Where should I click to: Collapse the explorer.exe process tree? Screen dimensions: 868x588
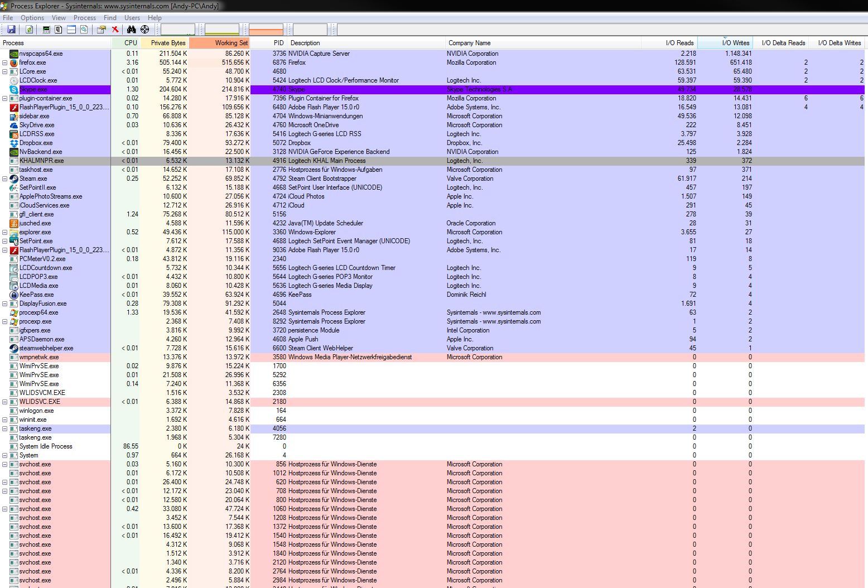4,232
